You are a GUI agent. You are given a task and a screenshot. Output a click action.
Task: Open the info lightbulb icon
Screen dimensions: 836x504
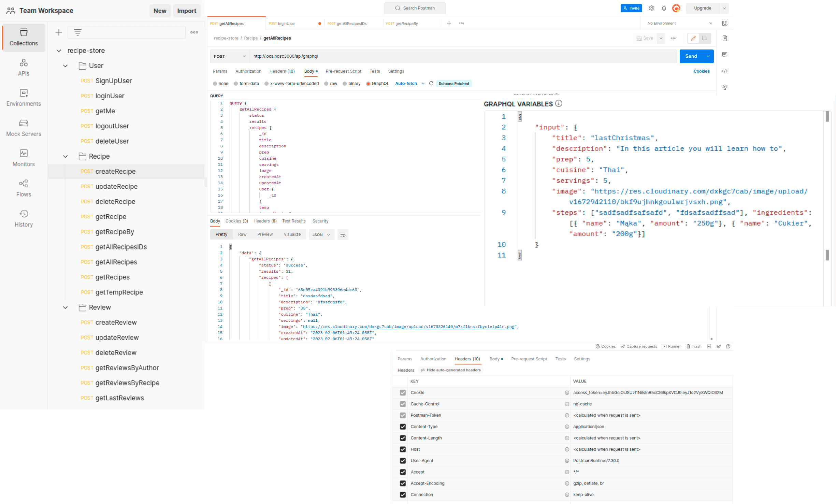click(725, 87)
